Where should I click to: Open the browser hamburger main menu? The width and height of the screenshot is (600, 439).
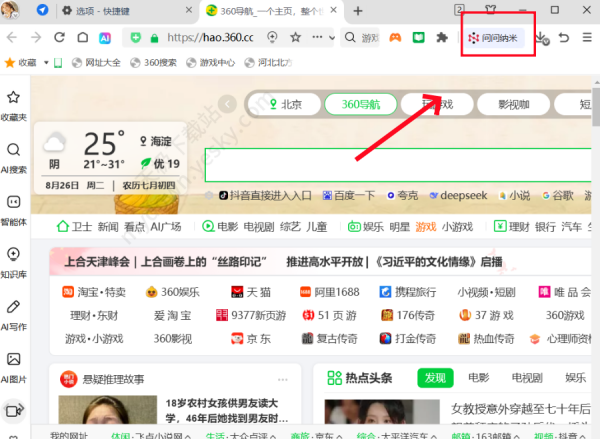pos(587,38)
